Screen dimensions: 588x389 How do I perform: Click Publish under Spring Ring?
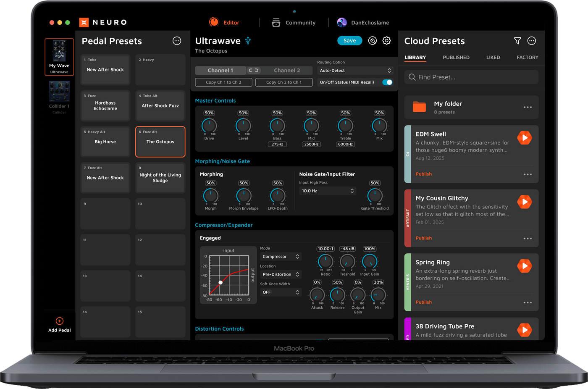point(424,302)
